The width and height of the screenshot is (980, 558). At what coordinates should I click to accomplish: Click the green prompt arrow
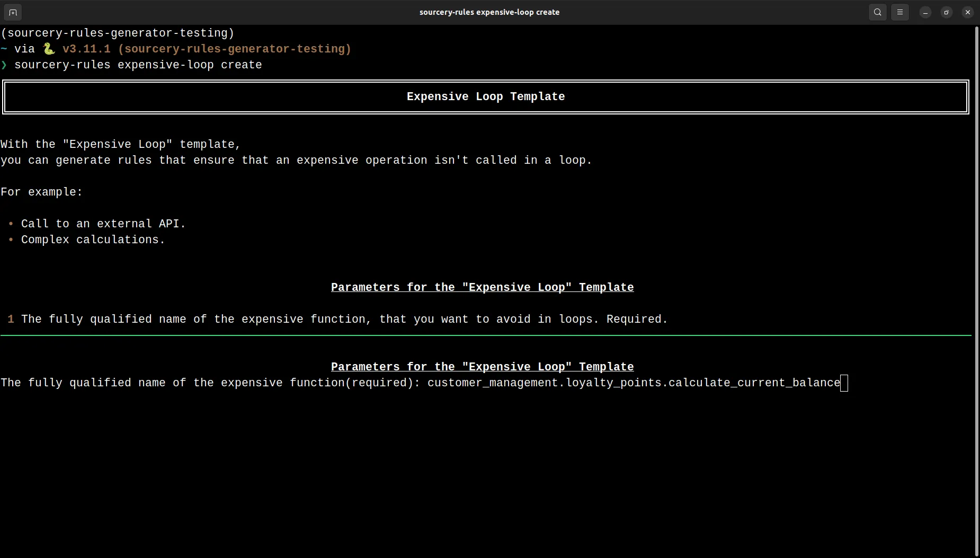tap(5, 65)
